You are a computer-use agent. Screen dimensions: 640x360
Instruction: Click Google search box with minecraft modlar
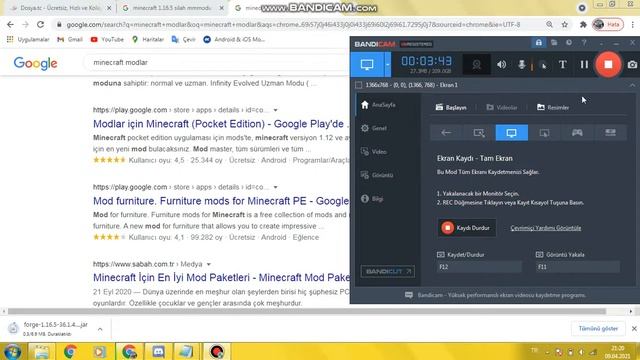[x=216, y=62]
